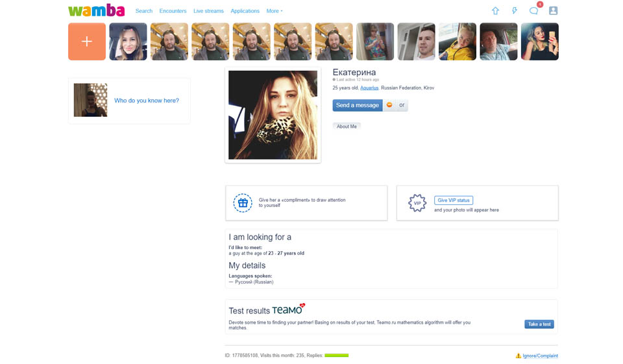Select the About Me tab
623x364 pixels.
pos(347,127)
